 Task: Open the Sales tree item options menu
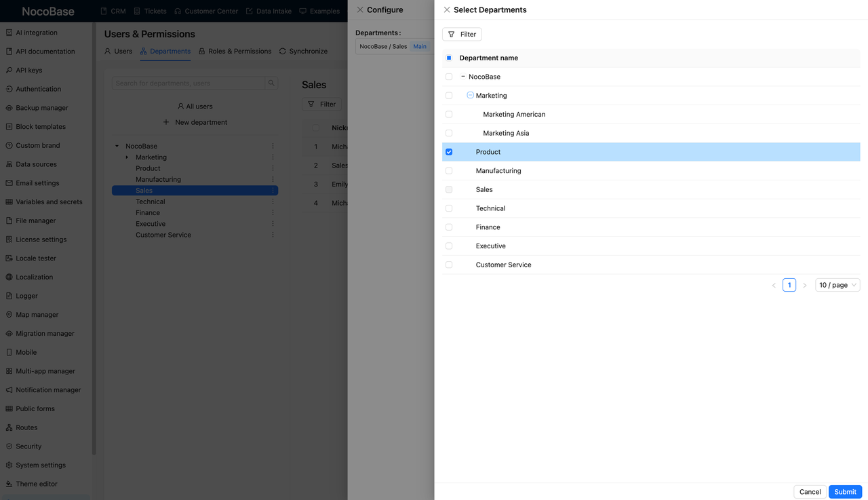pyautogui.click(x=273, y=191)
